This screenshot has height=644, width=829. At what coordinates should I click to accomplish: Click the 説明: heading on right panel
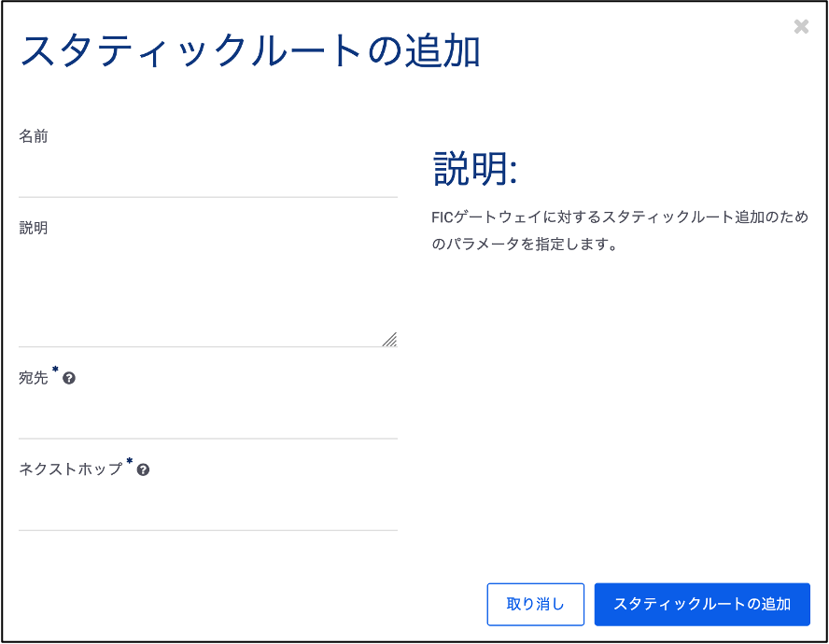click(475, 169)
